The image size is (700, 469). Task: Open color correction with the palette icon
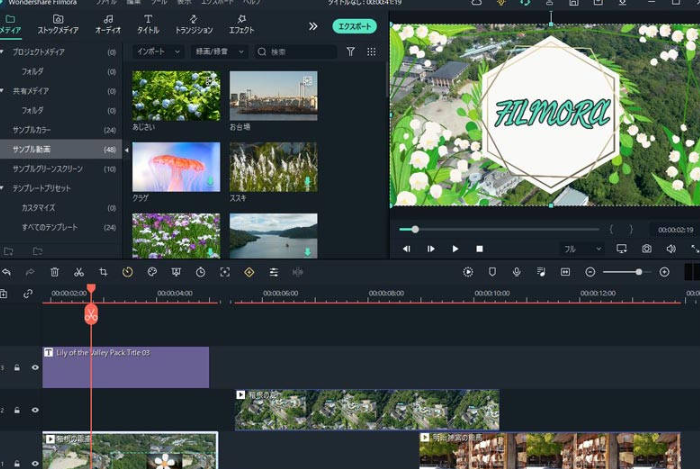coord(152,272)
